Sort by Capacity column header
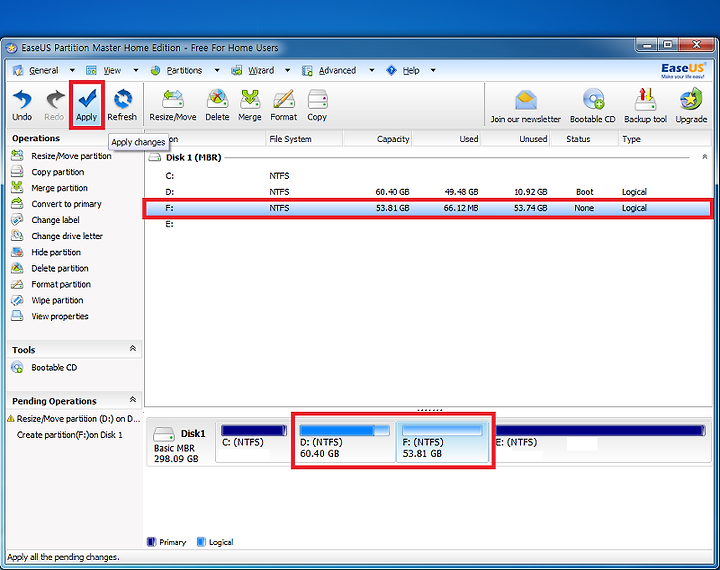Viewport: 720px width, 570px height. pos(377,139)
